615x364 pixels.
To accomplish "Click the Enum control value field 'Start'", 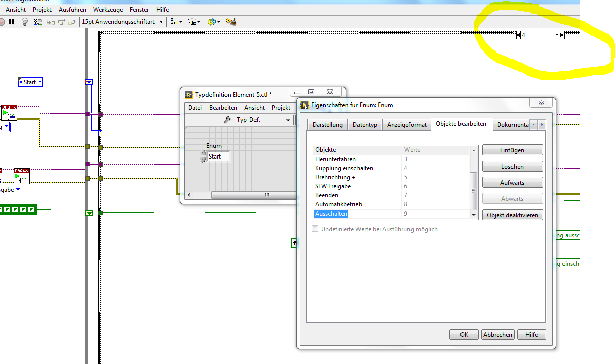I will 218,157.
